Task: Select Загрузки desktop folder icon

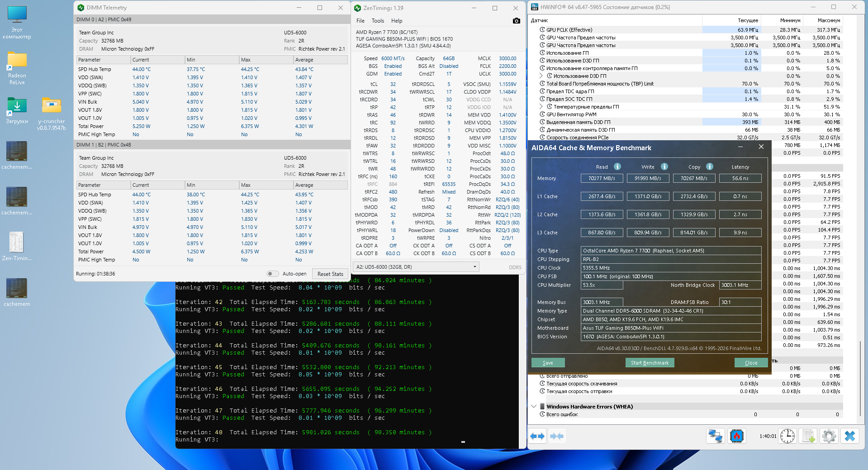Action: (x=17, y=111)
